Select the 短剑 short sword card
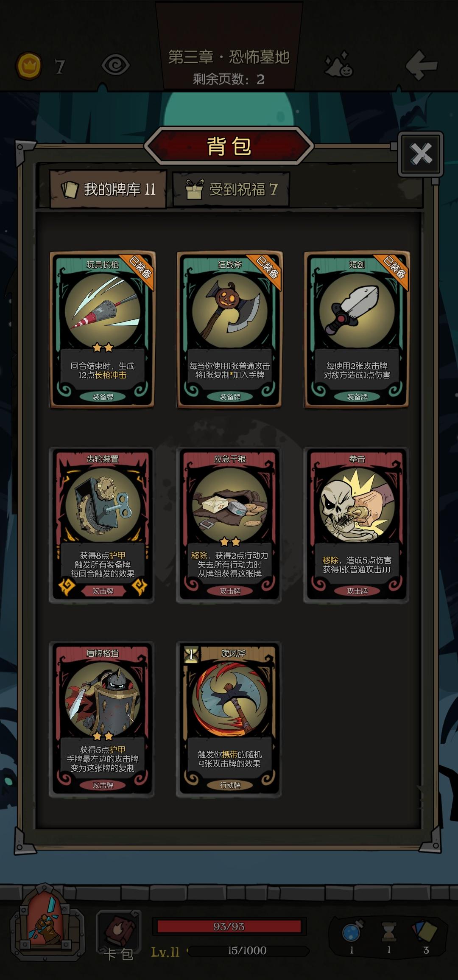 (357, 330)
